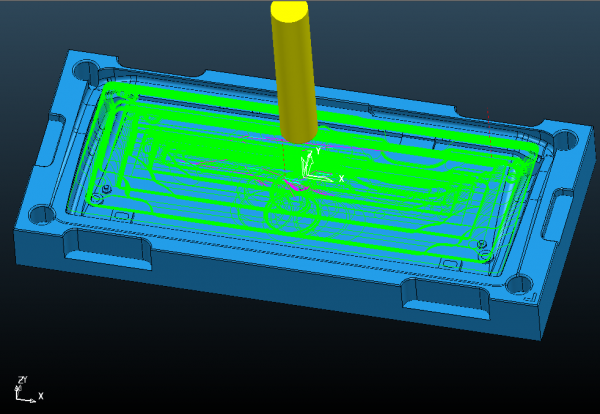Click the circular green toolpath loops
The height and width of the screenshot is (414, 600).
pyautogui.click(x=294, y=212)
